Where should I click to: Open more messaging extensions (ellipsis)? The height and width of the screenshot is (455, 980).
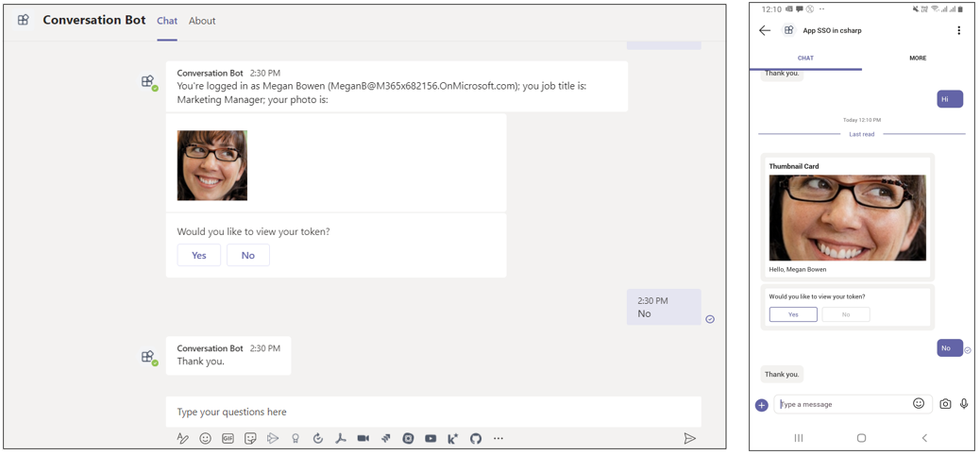coord(498,438)
